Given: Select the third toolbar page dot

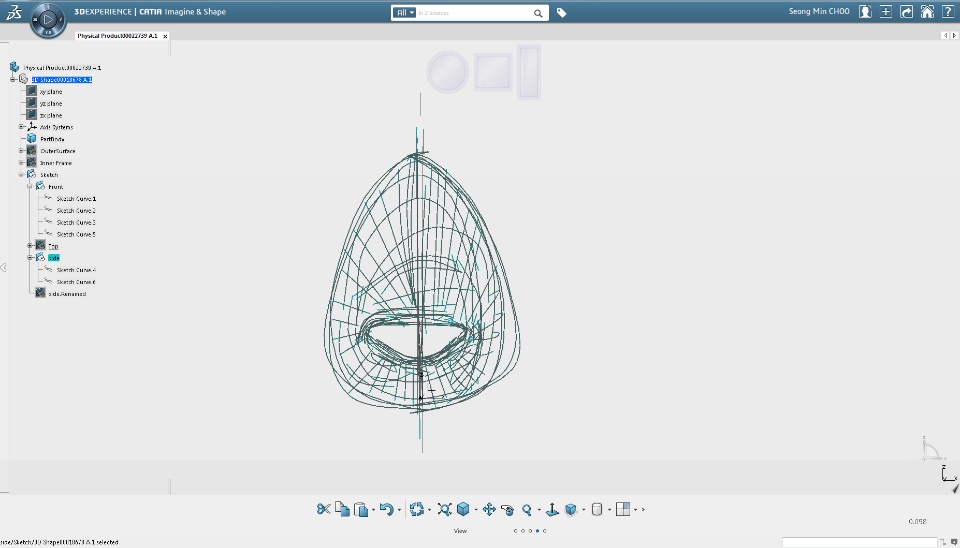Looking at the screenshot, I should click(530, 531).
